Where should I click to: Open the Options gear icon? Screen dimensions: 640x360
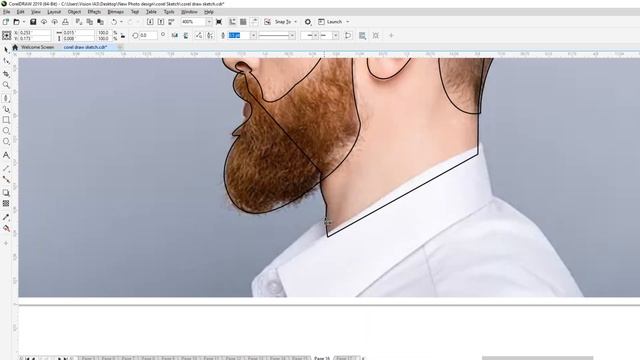coord(308,22)
